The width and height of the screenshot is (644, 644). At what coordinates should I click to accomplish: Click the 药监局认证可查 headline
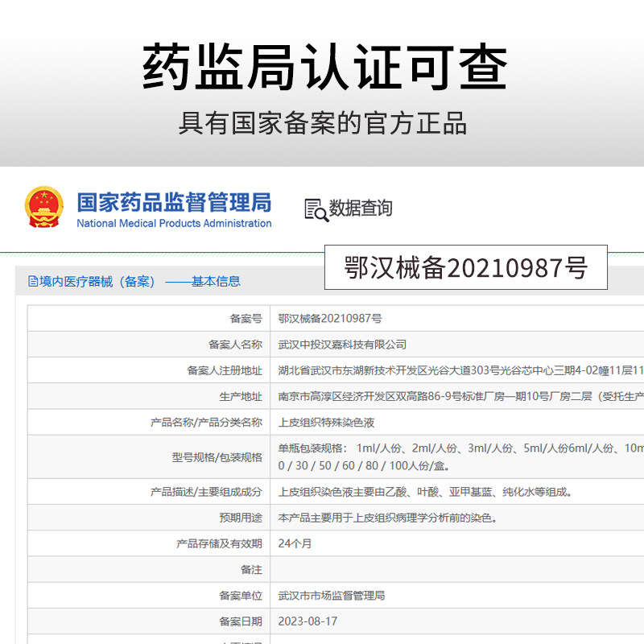tap(324, 67)
